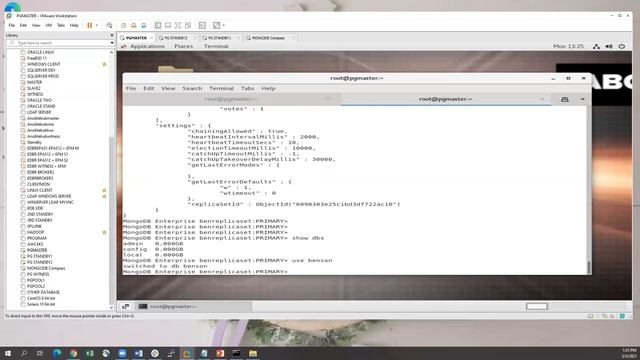Pause the virtual machine with the orange pause icon

pyautogui.click(x=89, y=25)
